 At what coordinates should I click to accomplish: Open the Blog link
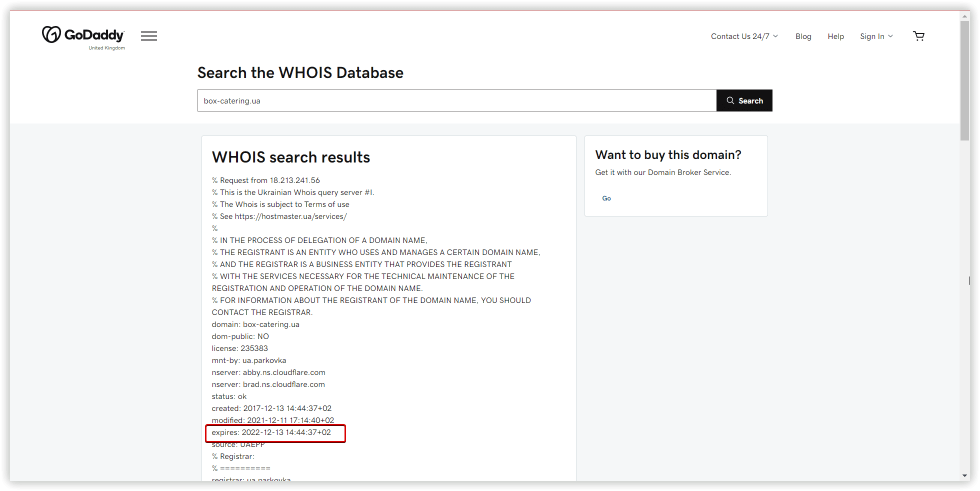pos(803,36)
